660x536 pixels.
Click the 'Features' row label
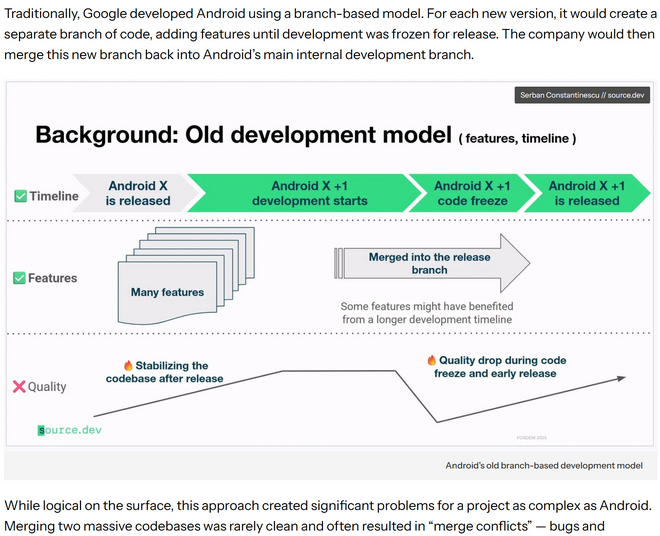(x=53, y=278)
